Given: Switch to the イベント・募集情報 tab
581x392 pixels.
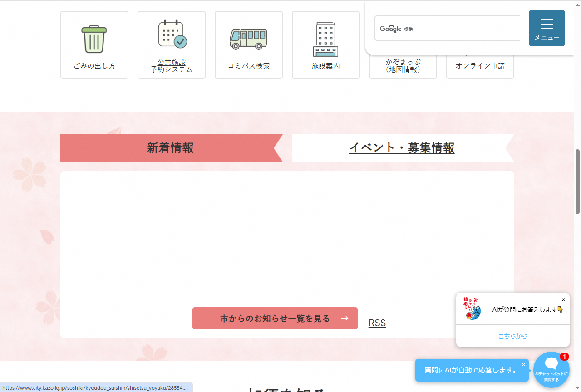Looking at the screenshot, I should 402,148.
